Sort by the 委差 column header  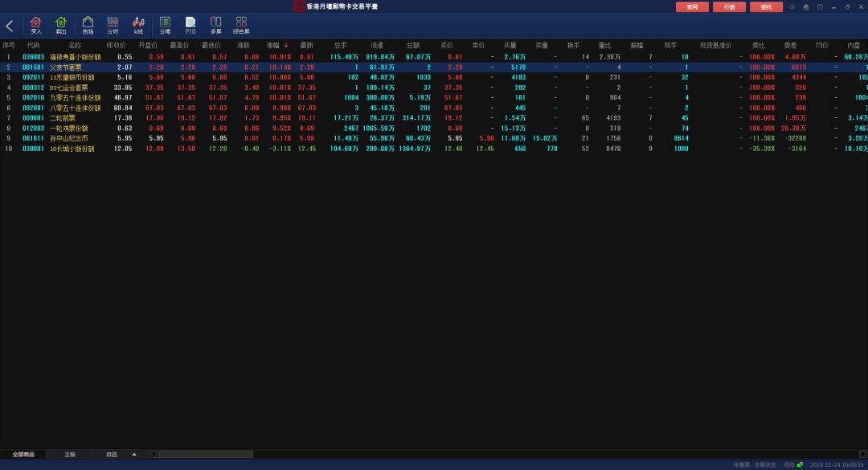(x=790, y=46)
